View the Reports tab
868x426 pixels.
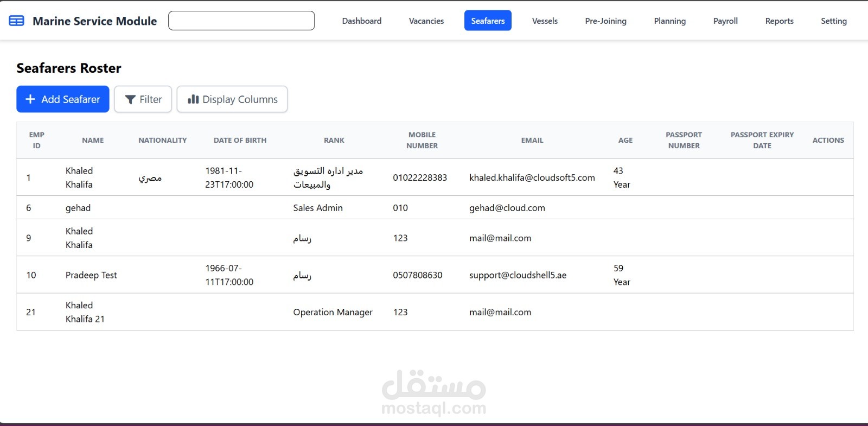(x=779, y=21)
